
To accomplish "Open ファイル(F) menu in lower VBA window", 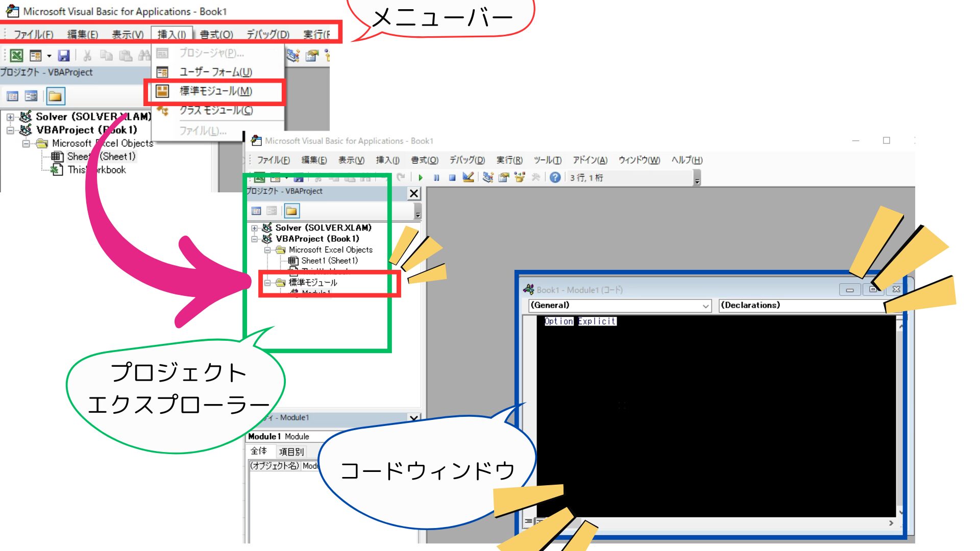I will click(x=274, y=160).
